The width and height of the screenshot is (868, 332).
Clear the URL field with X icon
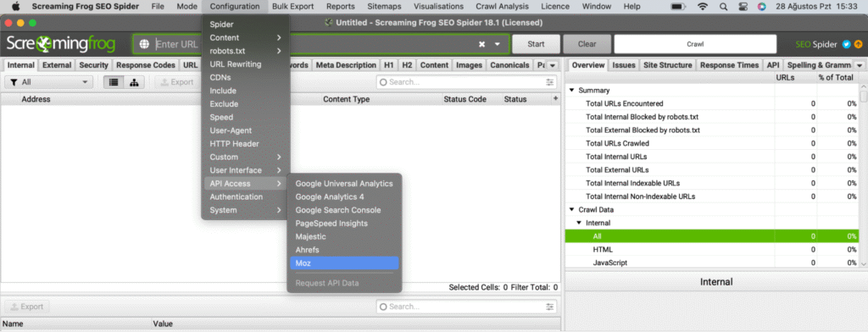(x=481, y=44)
